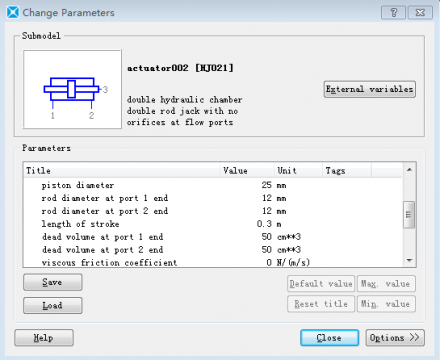
Task: Load a parameter set
Action: 53,305
